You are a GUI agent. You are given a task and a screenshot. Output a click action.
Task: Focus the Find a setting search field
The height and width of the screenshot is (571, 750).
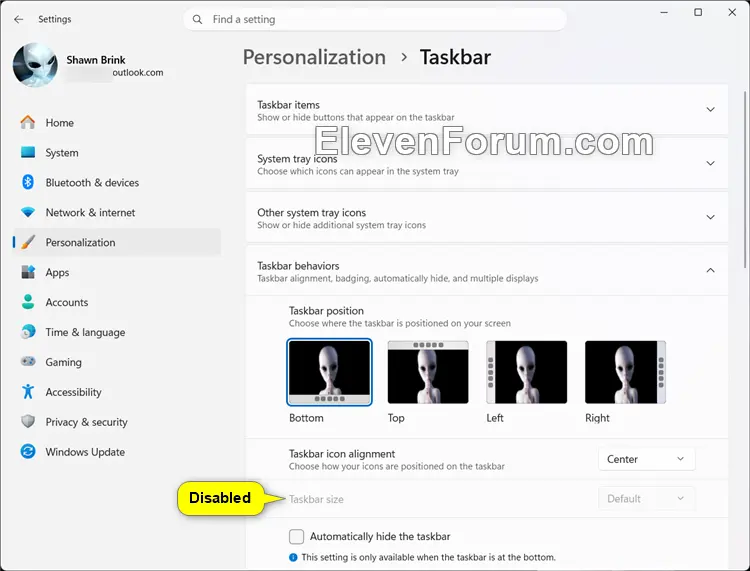375,20
